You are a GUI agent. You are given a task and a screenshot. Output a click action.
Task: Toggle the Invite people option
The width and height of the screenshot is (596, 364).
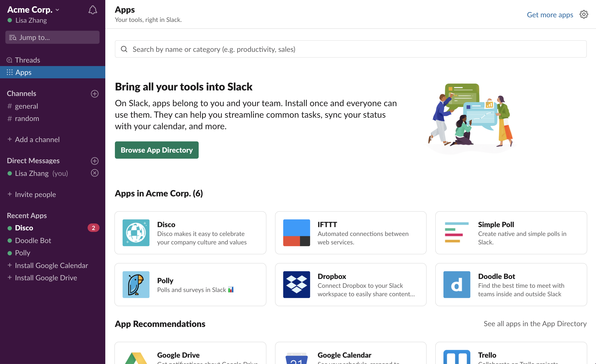[35, 194]
